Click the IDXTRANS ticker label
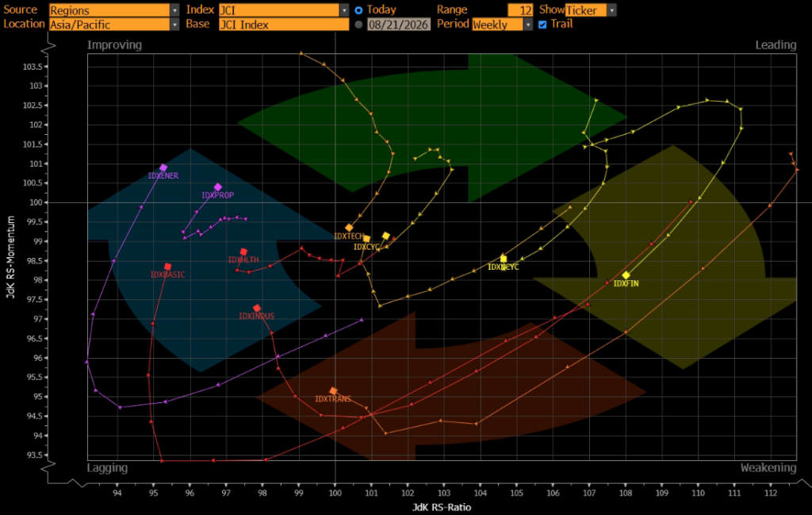Viewport: 812px width, 515px height. 333,399
